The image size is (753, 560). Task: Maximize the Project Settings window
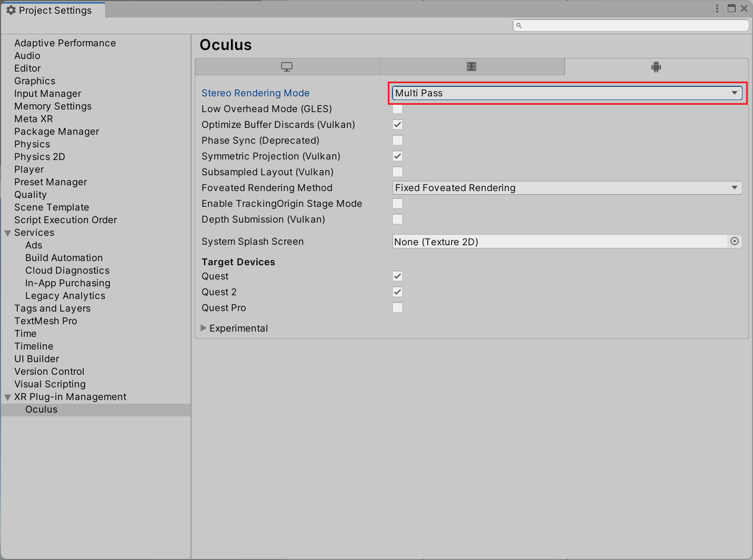[731, 8]
